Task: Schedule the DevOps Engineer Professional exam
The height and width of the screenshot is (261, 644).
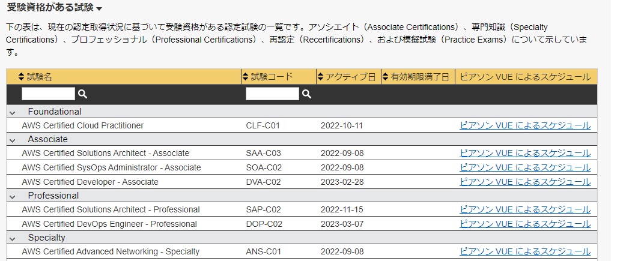Action: pos(525,224)
